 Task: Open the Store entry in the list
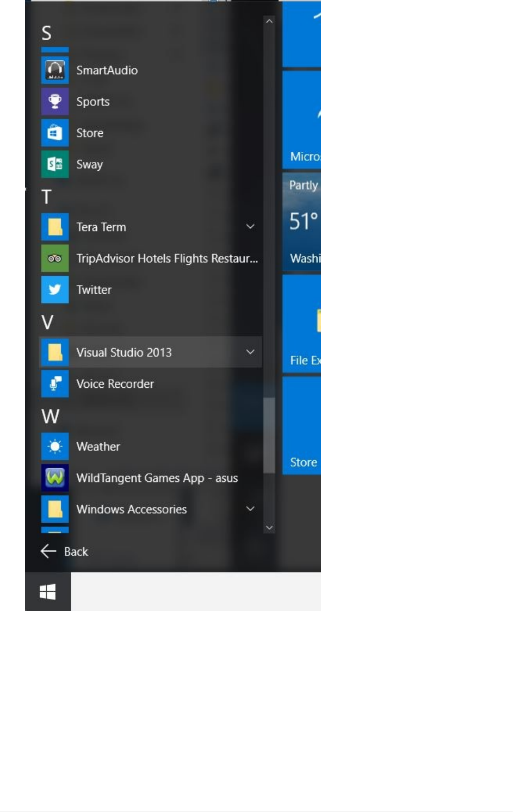[90, 133]
